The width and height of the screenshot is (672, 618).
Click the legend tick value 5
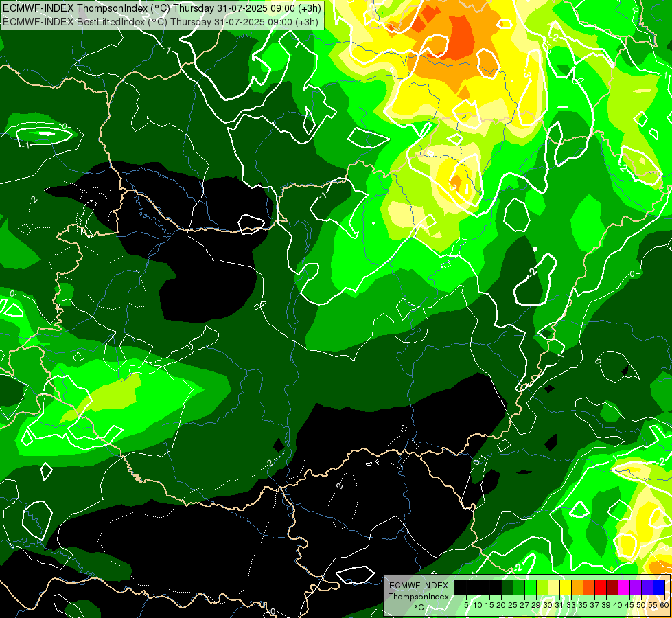(466, 605)
